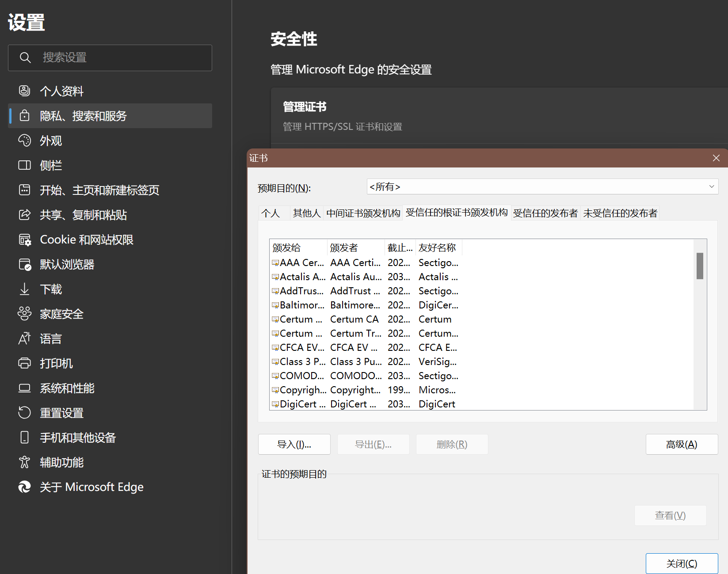728x574 pixels.
Task: Click the 重置设置 reset icon
Action: (x=24, y=413)
